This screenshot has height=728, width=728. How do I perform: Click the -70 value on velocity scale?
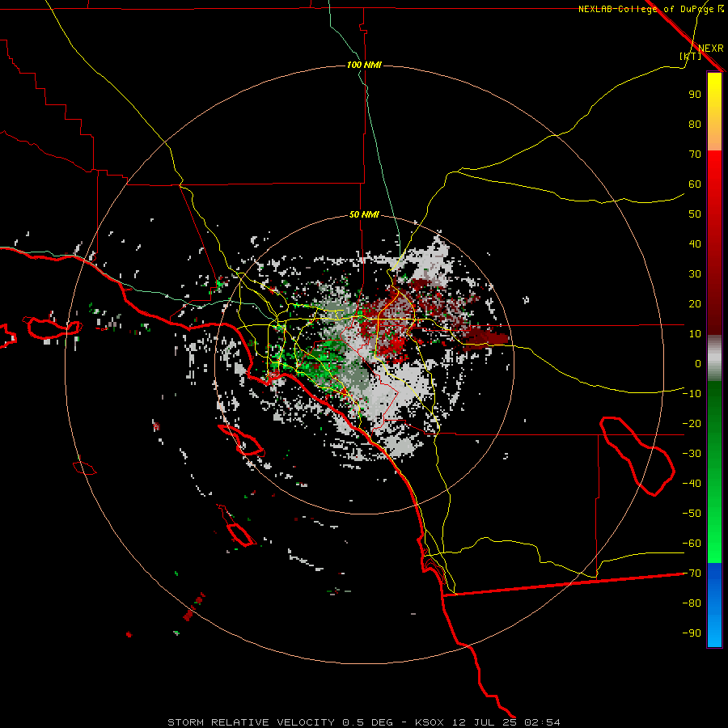tap(692, 574)
